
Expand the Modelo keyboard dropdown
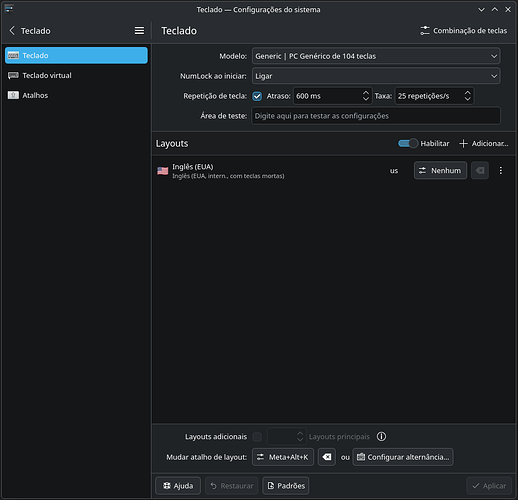(x=376, y=56)
